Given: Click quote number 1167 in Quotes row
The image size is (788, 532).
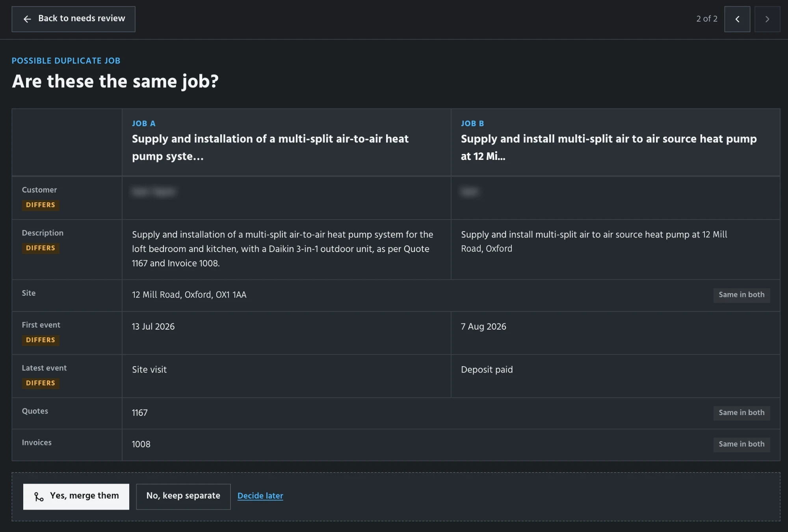Looking at the screenshot, I should 140,413.
